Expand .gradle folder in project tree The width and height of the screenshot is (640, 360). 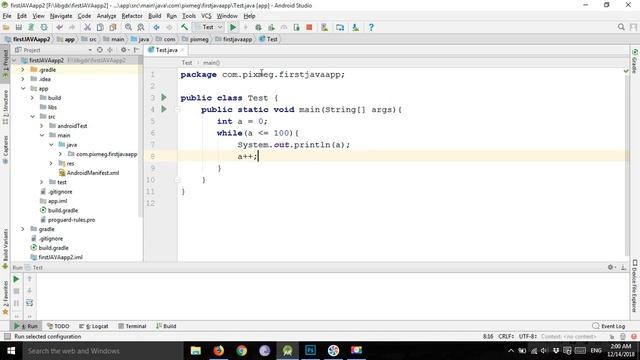(x=23, y=70)
